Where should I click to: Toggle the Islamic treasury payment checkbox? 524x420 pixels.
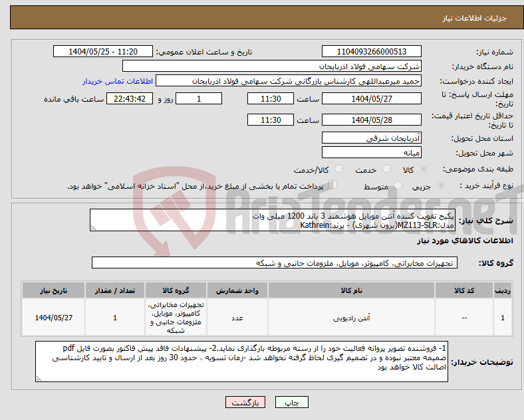tap(333, 185)
